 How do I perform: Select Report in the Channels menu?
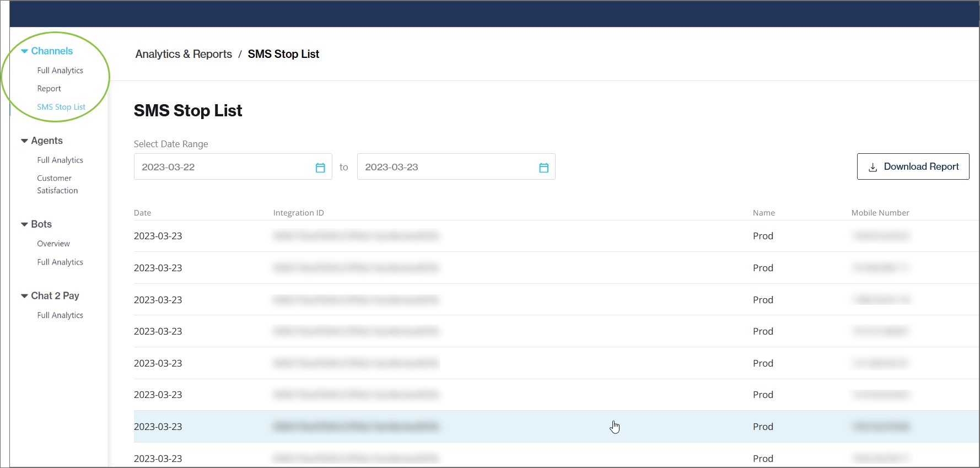pos(49,89)
